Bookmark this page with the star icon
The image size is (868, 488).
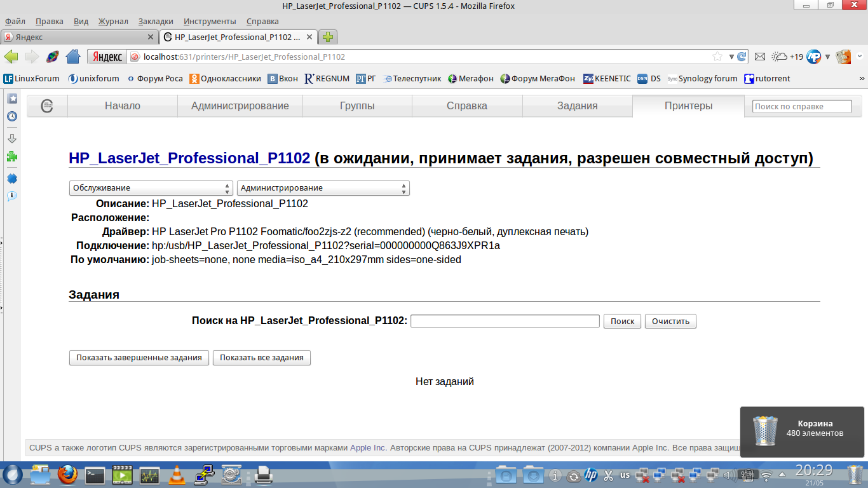(x=717, y=57)
